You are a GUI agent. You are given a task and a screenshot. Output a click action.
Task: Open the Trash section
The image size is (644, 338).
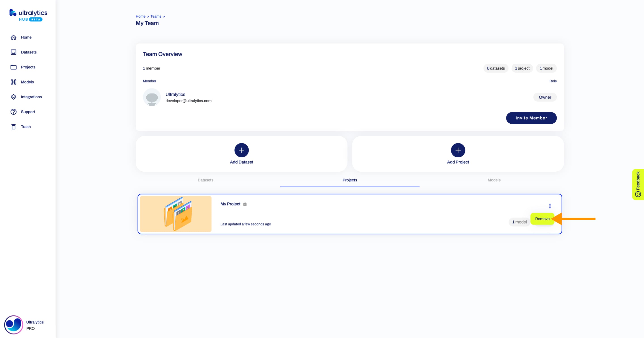[x=26, y=127]
